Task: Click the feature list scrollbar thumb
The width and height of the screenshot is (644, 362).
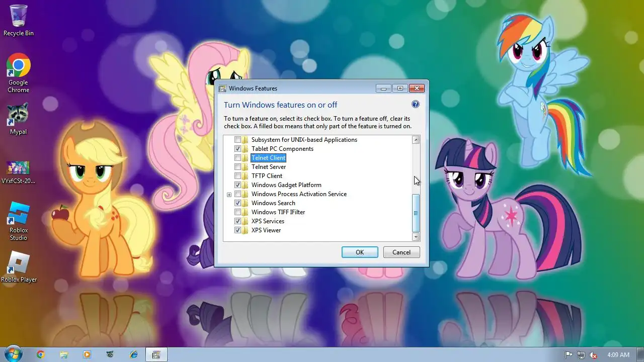Action: 416,213
